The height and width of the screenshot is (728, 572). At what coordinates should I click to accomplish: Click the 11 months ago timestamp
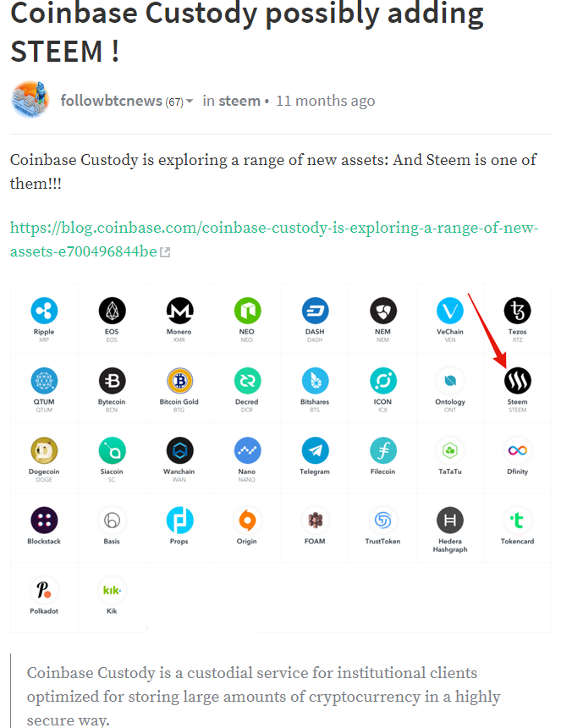tap(326, 100)
